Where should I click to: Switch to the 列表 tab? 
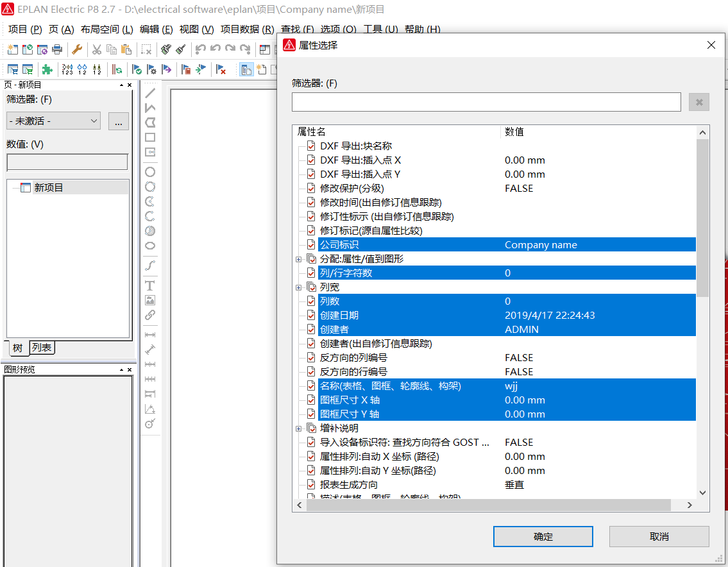point(42,348)
